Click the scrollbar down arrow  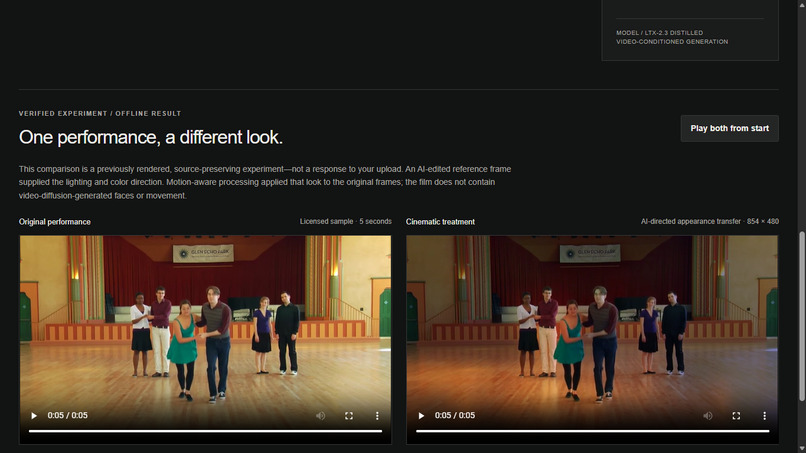[x=801, y=449]
